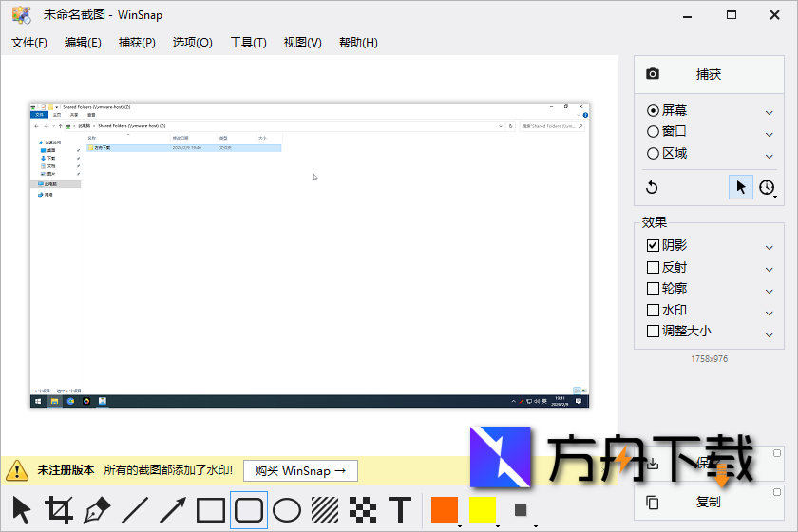
Task: Open the 工具(T) menu
Action: coord(248,42)
